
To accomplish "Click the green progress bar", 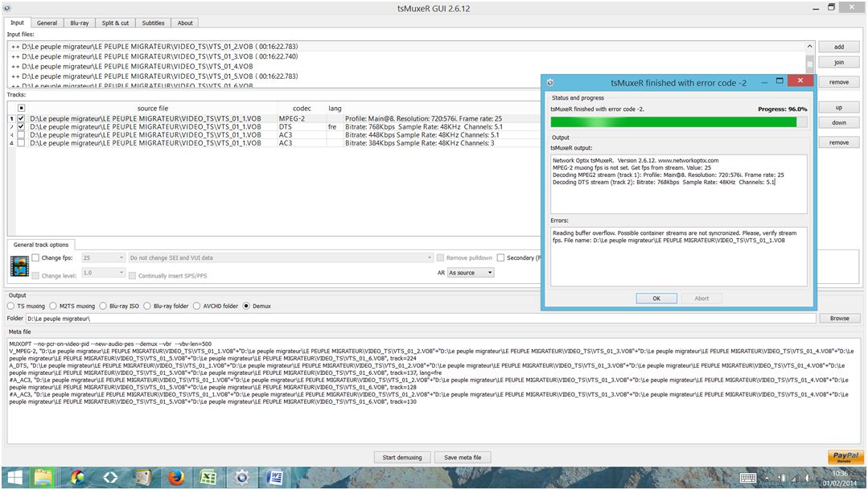I will pyautogui.click(x=673, y=121).
